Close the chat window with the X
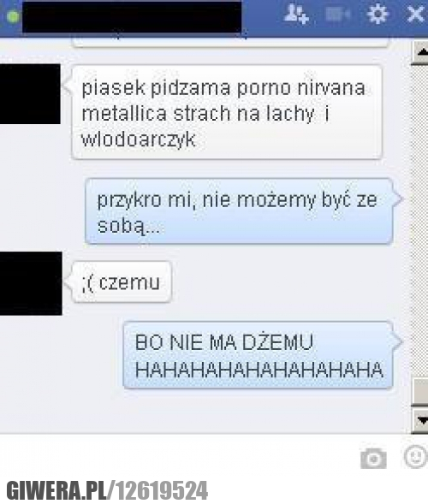 415,15
